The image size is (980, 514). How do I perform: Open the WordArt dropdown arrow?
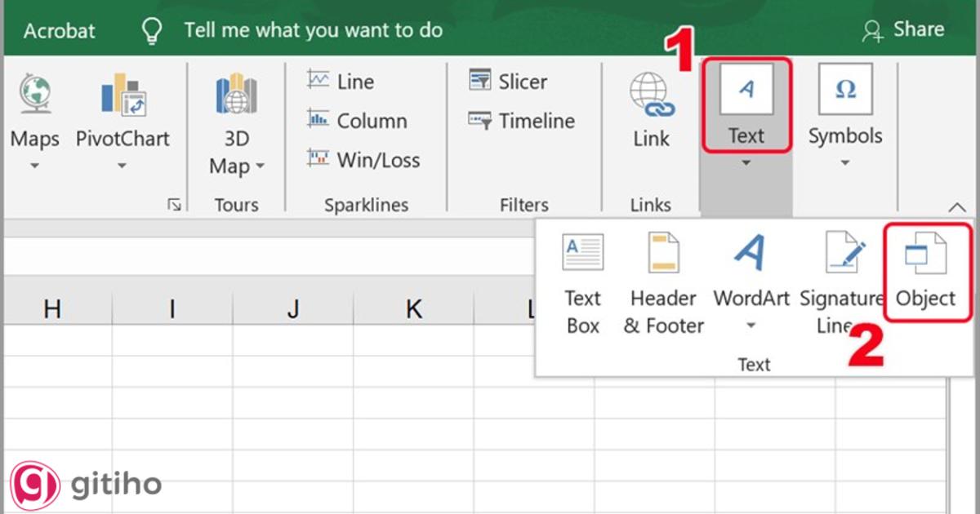coord(751,325)
